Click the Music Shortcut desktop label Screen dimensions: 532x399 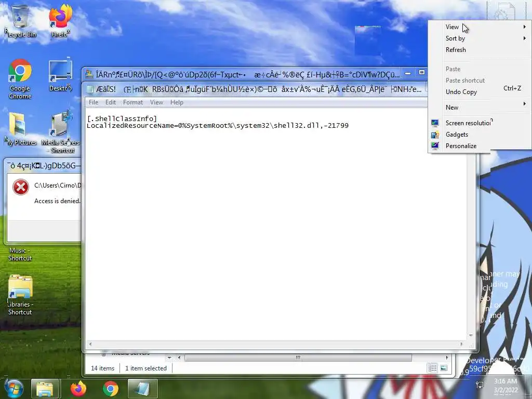[x=20, y=254]
